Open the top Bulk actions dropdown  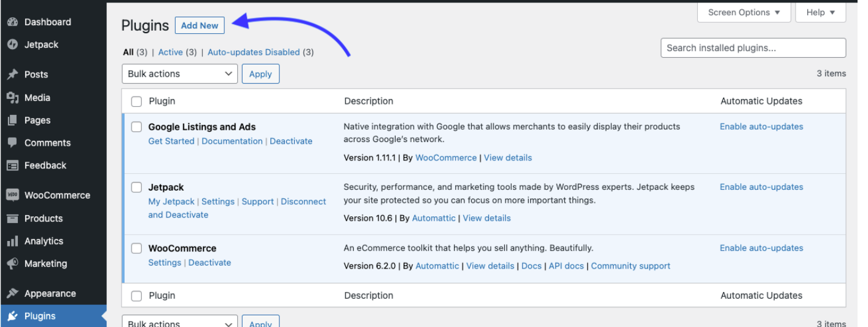pyautogui.click(x=179, y=74)
